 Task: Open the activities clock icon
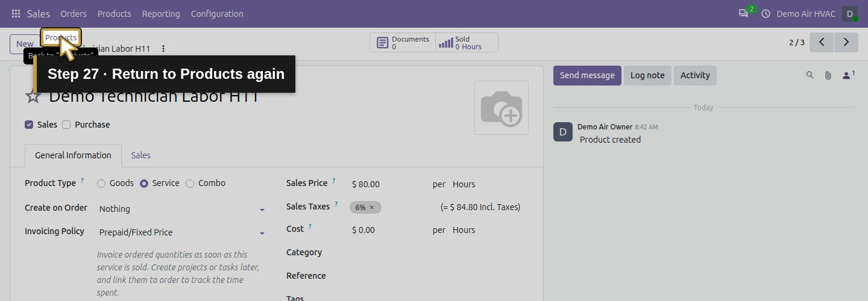tap(766, 14)
